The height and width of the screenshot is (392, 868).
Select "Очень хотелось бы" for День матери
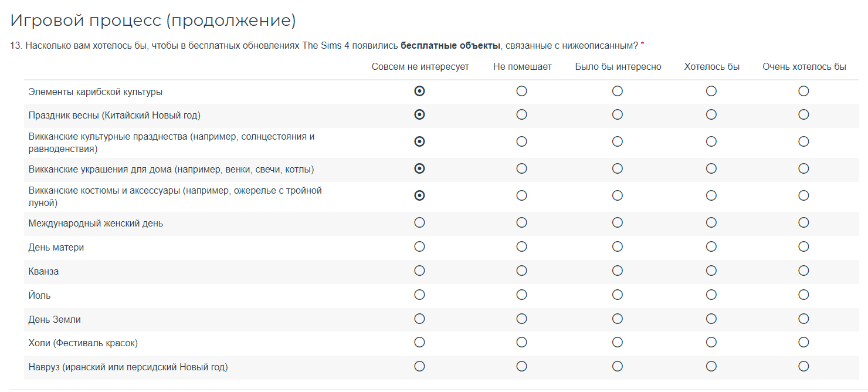pos(803,246)
